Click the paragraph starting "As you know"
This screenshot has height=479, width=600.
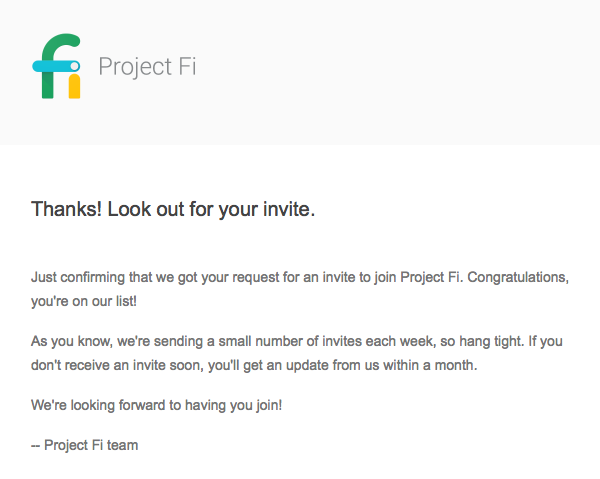[299, 353]
